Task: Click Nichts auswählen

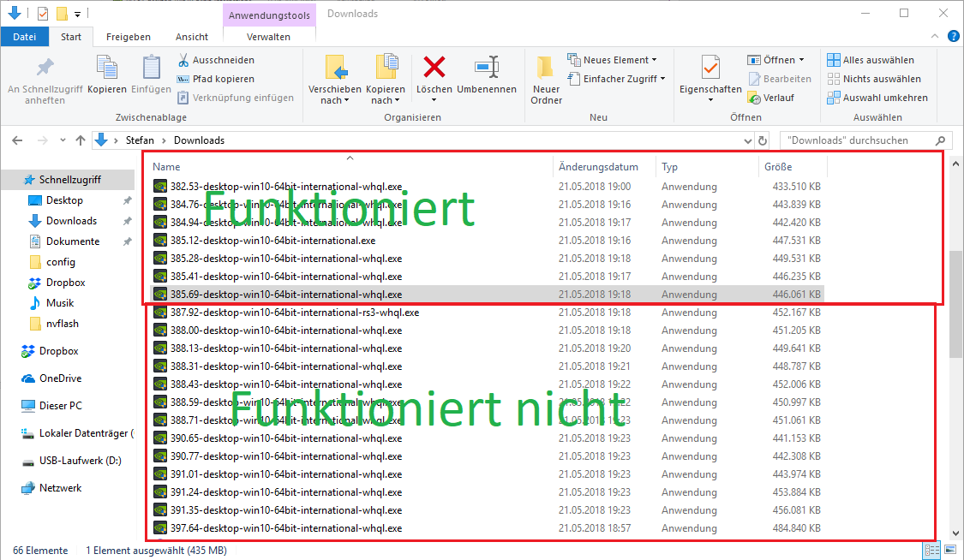Action: click(x=874, y=79)
